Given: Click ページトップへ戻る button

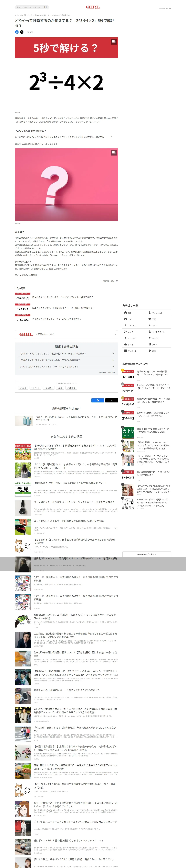Looking at the screenshot, I should 146,554.
